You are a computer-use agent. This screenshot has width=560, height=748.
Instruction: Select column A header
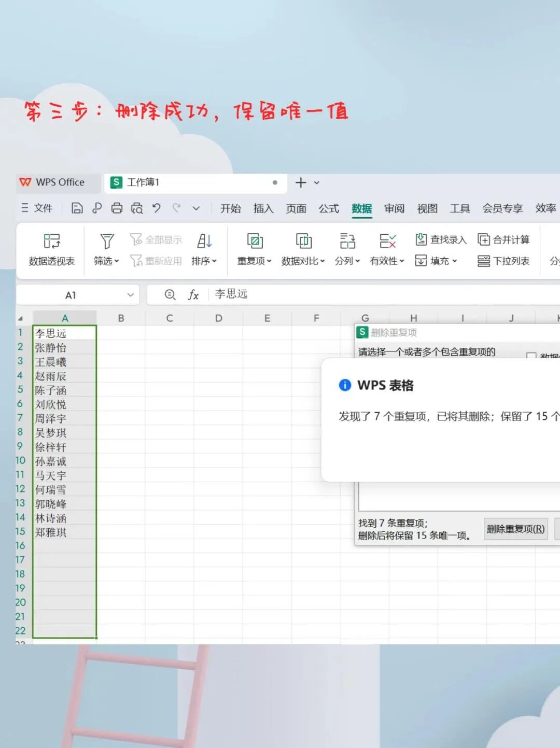[x=65, y=318]
